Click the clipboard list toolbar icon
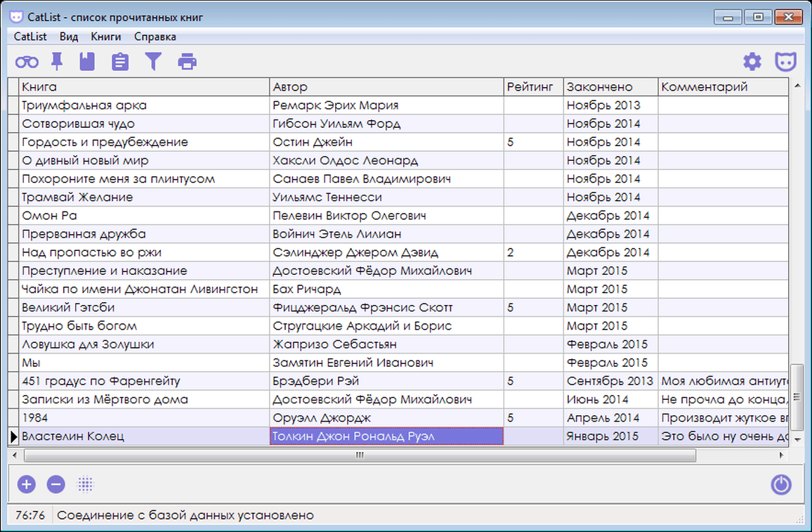 120,62
